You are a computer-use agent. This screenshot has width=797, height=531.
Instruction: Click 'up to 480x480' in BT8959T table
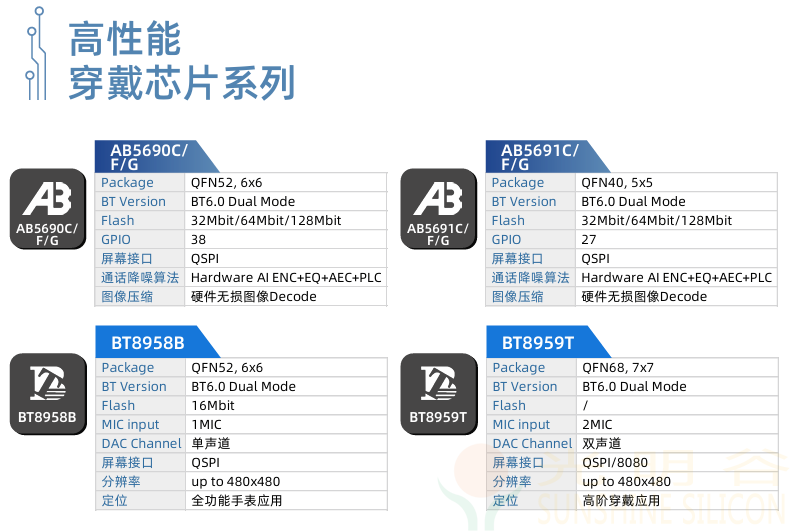(x=627, y=481)
